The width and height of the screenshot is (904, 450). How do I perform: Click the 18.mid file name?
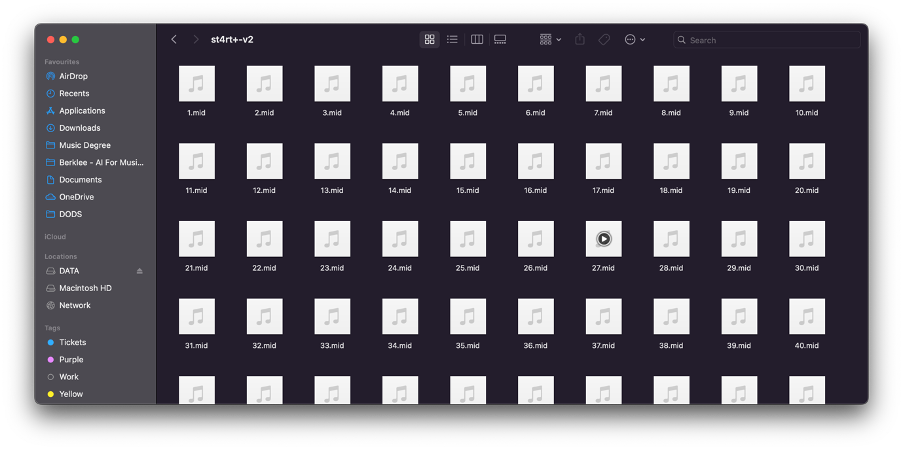[x=671, y=190]
